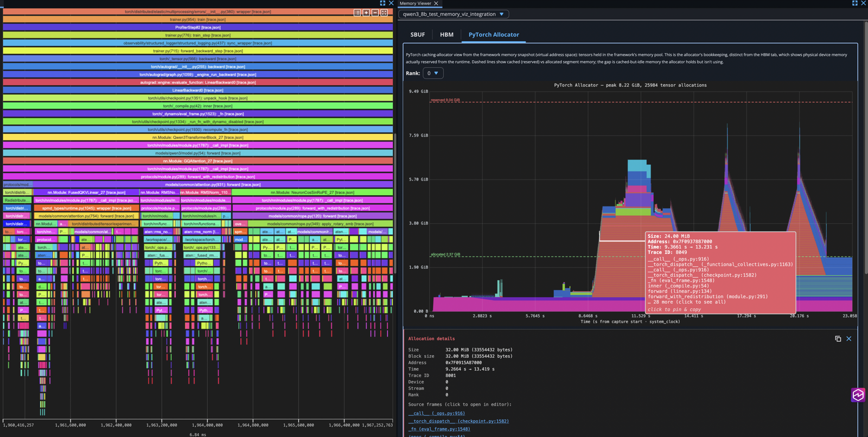
Task: Click the 'reserved 9.04 GiB' line label
Action: click(445, 100)
